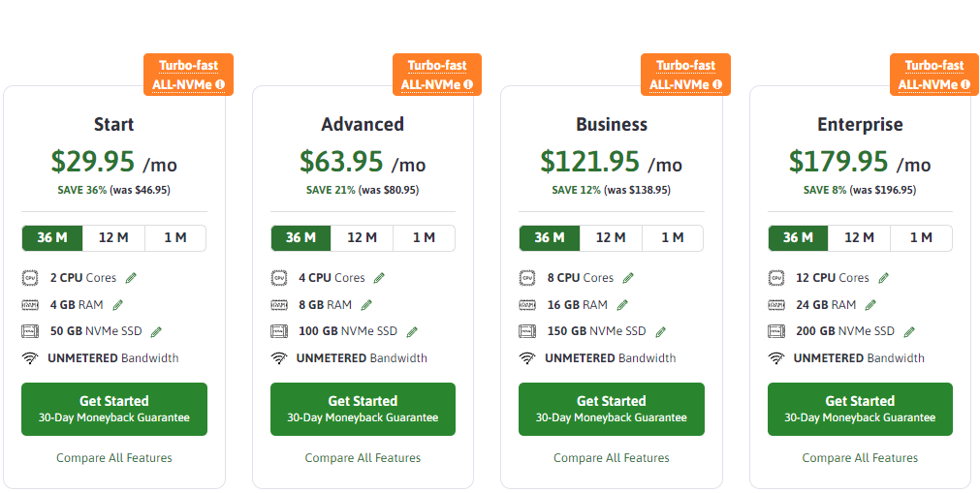Select 1 M billing for Advanced plan
This screenshot has height=493, width=980.
tap(424, 237)
